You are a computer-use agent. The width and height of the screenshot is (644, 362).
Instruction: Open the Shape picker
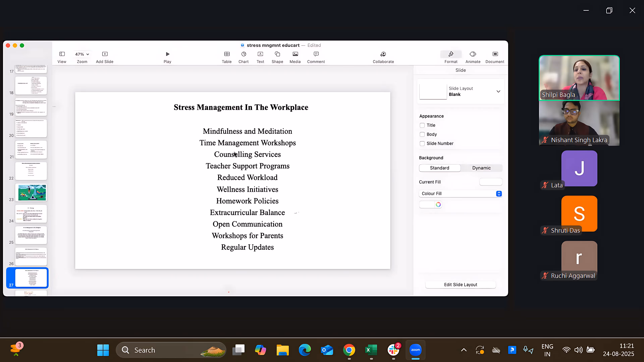click(277, 54)
